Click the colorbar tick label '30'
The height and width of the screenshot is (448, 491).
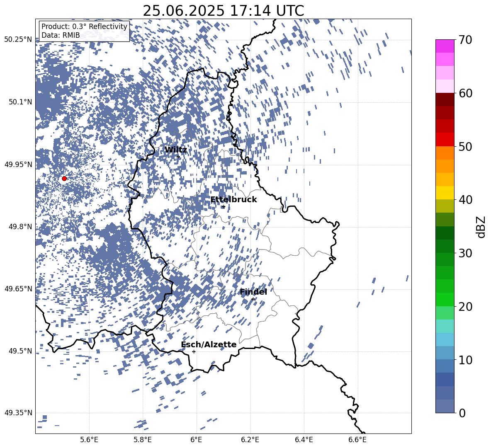click(465, 253)
